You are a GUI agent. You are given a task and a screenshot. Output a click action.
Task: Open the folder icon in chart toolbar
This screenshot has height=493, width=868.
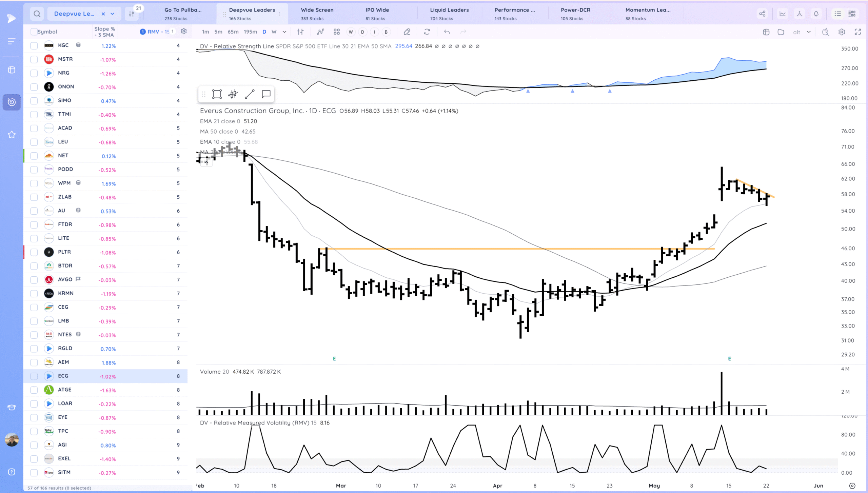coord(781,32)
